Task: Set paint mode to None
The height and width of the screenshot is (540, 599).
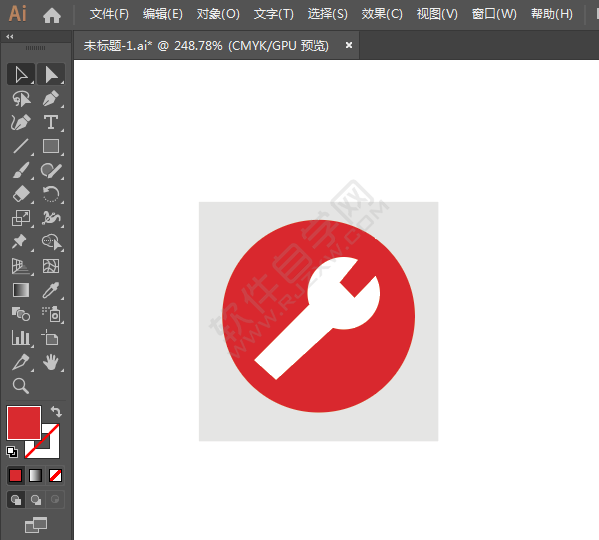Action: point(55,476)
